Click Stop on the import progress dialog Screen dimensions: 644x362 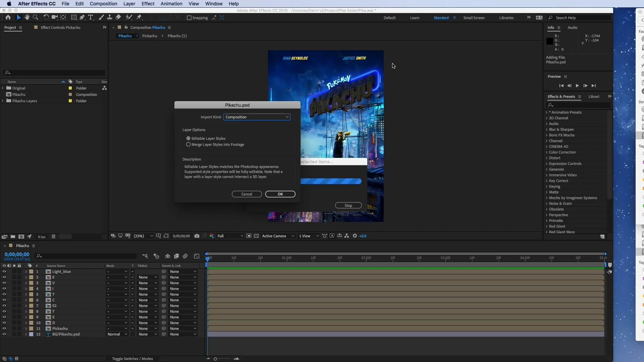coord(348,205)
